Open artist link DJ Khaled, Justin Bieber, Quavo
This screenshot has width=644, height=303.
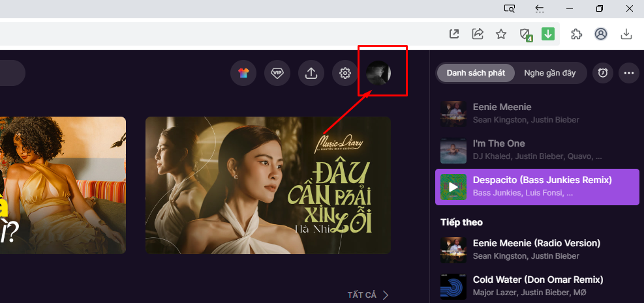(x=538, y=156)
